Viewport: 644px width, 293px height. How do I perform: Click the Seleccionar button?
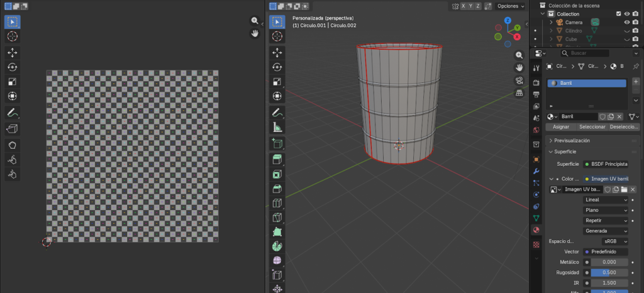[592, 126]
